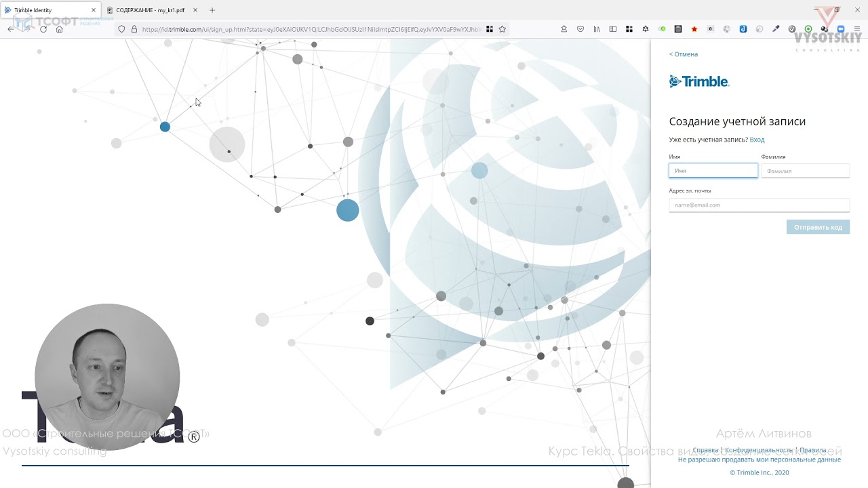This screenshot has height=488, width=868.
Task: Open a new browser tab
Action: [x=212, y=10]
